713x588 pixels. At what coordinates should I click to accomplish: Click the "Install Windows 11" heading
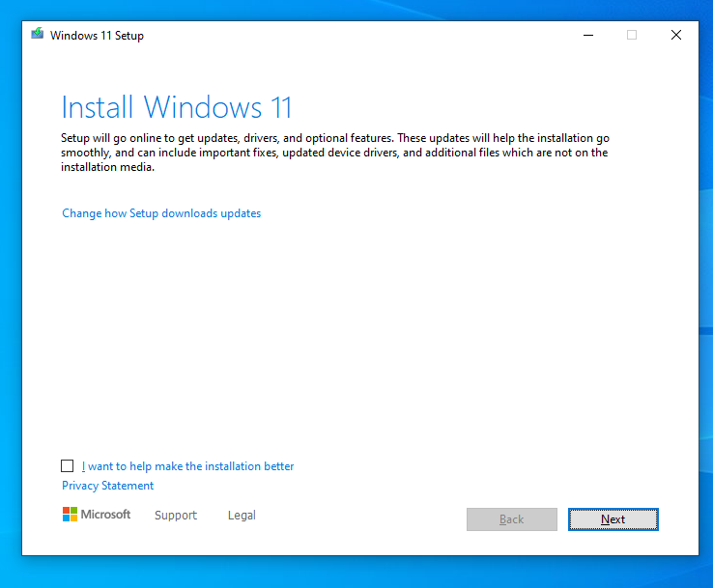pos(177,108)
